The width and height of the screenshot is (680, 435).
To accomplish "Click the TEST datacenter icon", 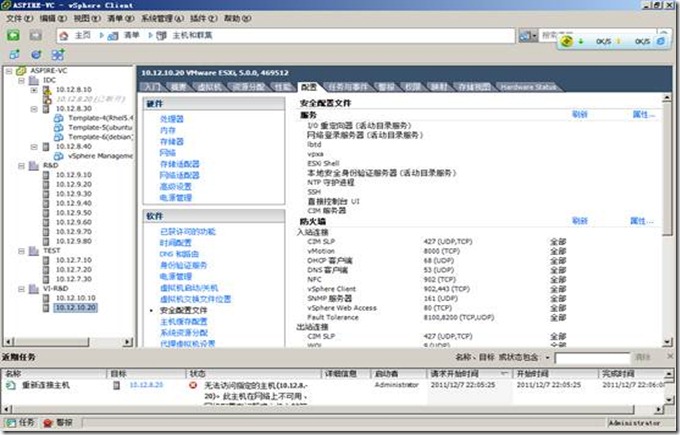I will 34,251.
